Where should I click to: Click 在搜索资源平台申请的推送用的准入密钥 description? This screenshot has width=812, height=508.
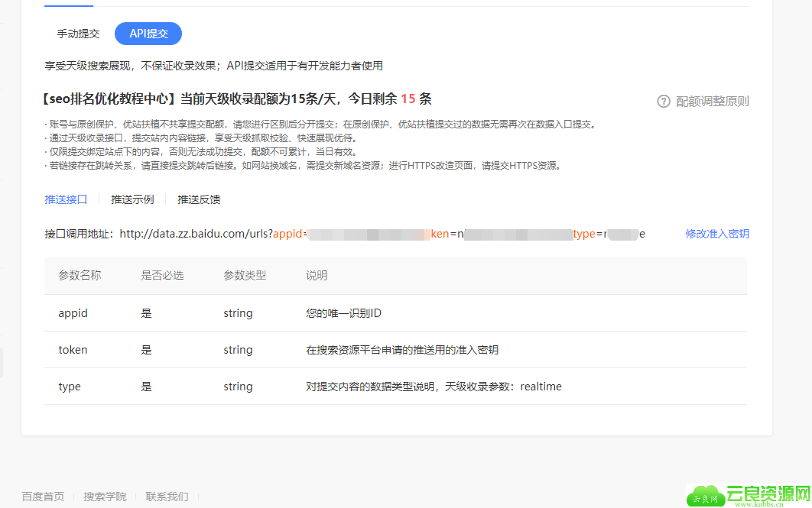[402, 350]
